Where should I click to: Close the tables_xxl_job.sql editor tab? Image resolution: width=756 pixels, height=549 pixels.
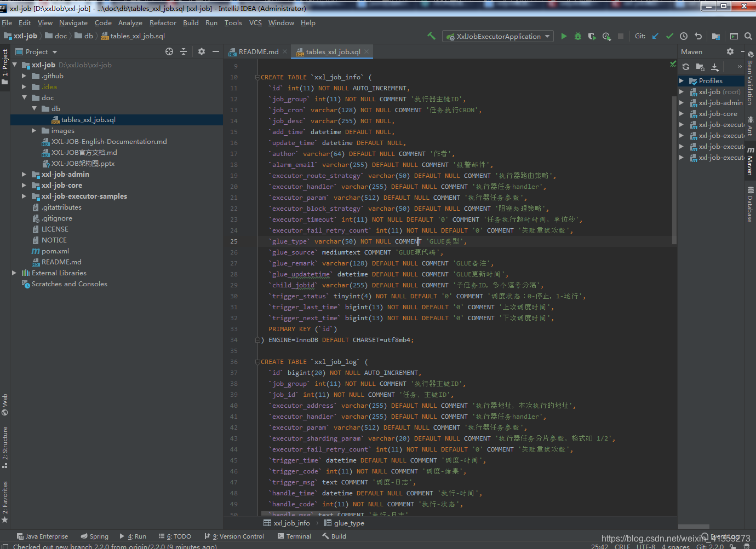coord(366,51)
